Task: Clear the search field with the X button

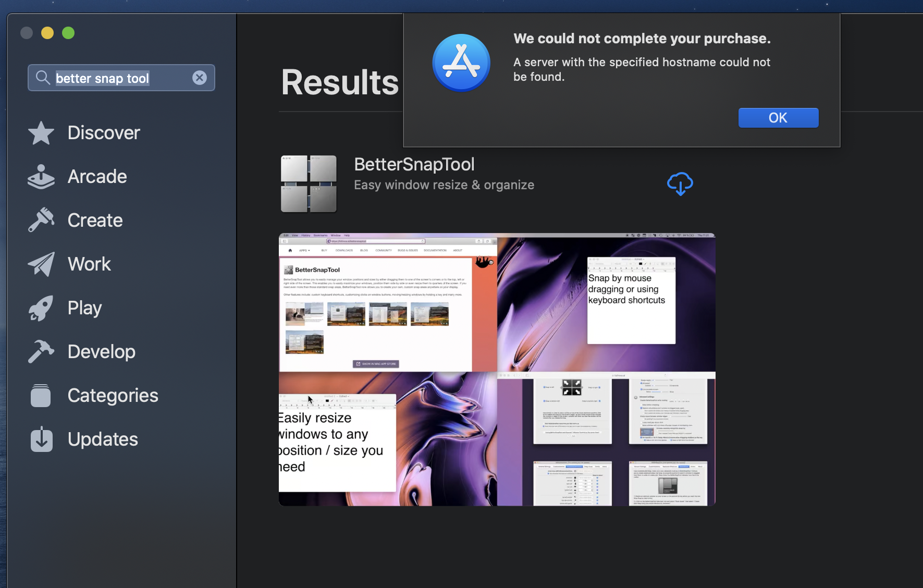Action: click(200, 78)
